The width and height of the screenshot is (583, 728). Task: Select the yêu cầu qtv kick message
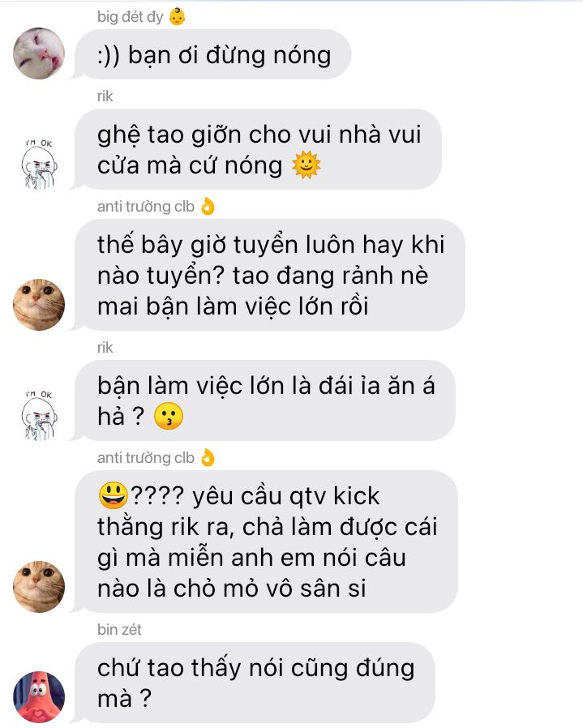(266, 542)
